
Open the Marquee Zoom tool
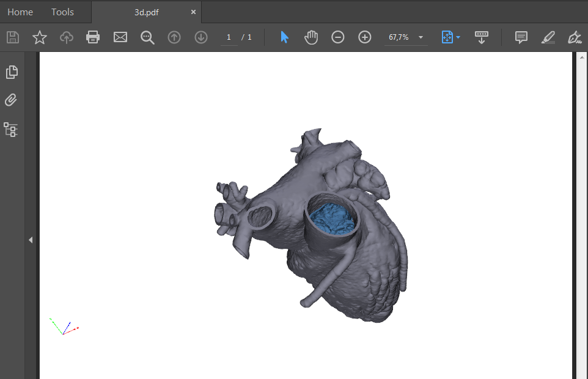coord(147,37)
